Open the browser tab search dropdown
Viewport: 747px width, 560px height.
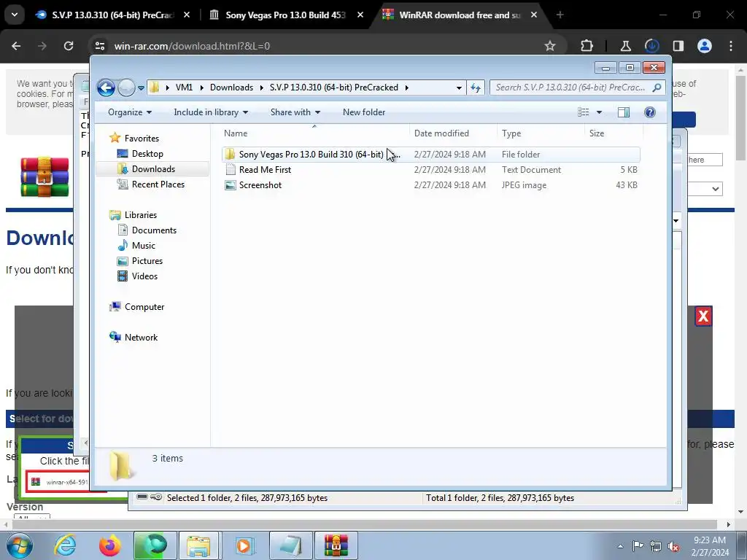click(15, 15)
